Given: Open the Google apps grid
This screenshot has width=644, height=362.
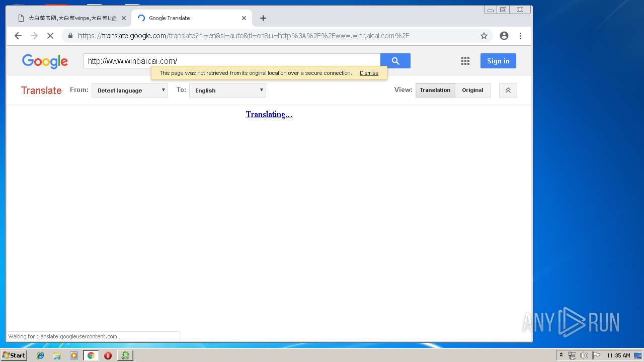Looking at the screenshot, I should pyautogui.click(x=465, y=61).
